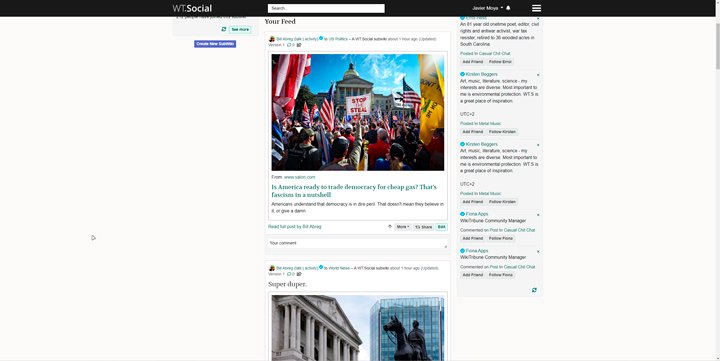
Task: Click the Edit button on the post
Action: pos(441,227)
